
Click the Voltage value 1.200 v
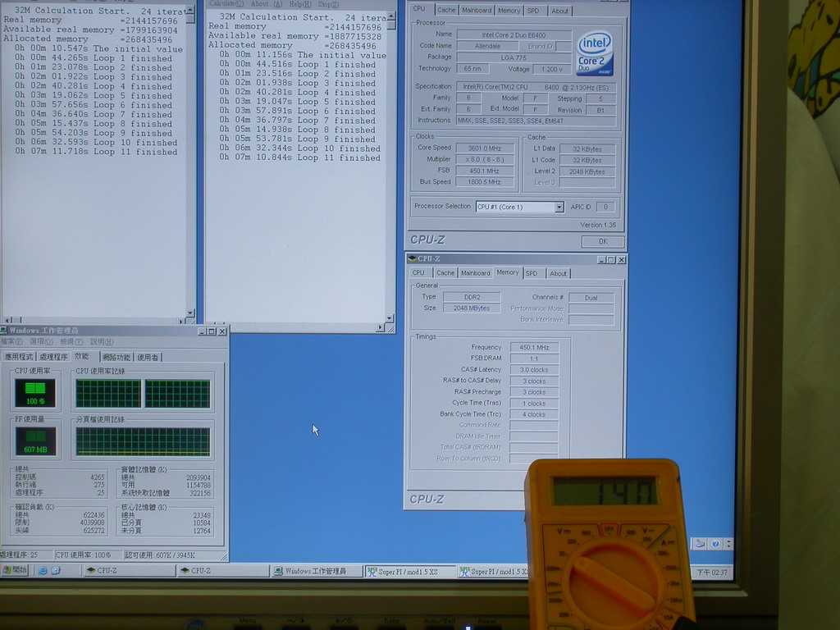552,69
